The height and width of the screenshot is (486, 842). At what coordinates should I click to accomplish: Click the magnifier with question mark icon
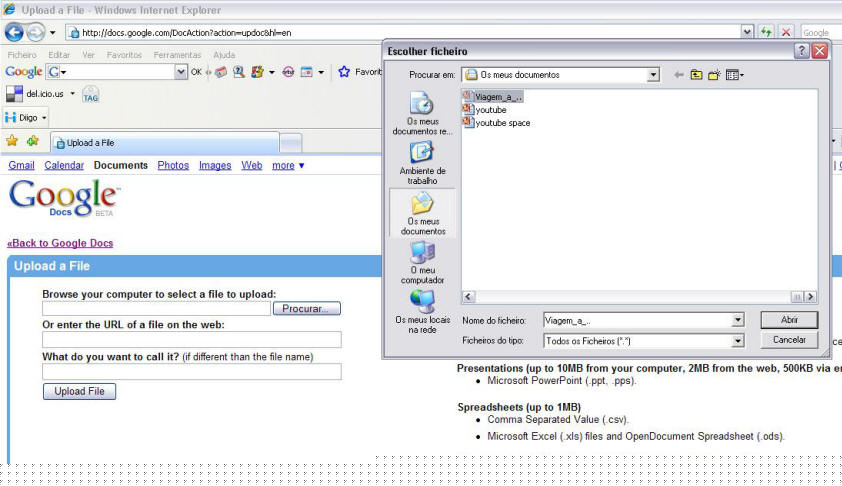(x=239, y=71)
